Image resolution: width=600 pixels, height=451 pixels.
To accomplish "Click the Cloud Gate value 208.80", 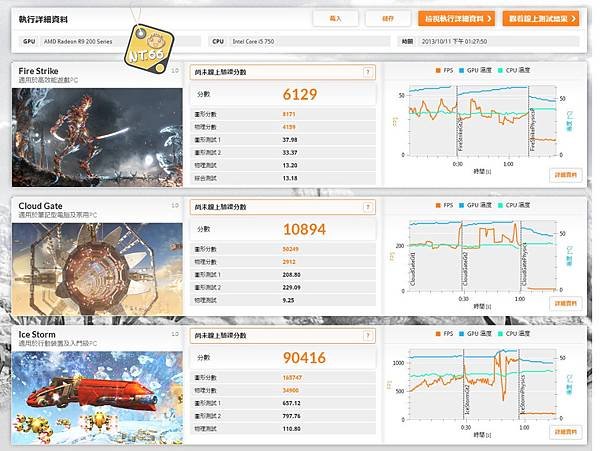I will 291,275.
